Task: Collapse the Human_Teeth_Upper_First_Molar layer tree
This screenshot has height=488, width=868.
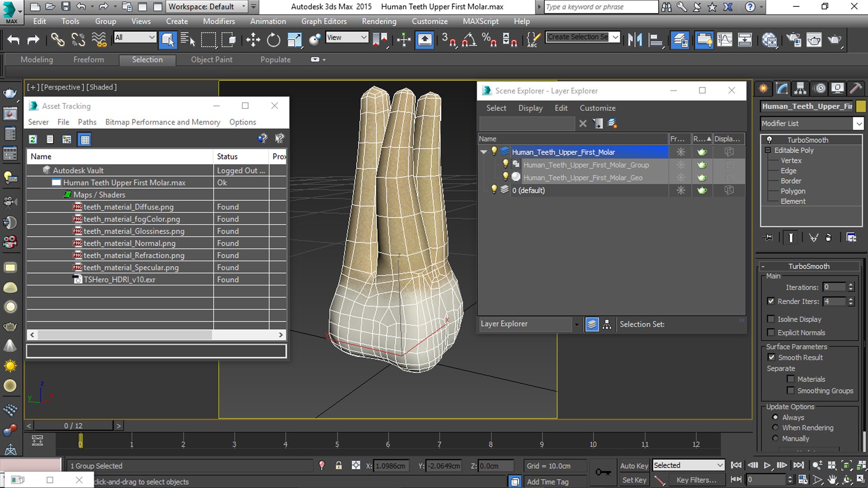Action: [483, 152]
